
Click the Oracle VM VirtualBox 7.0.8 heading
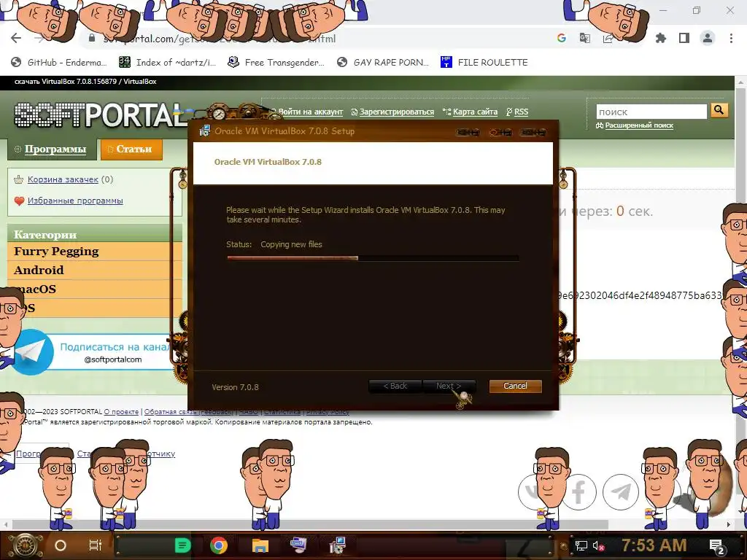coord(268,162)
